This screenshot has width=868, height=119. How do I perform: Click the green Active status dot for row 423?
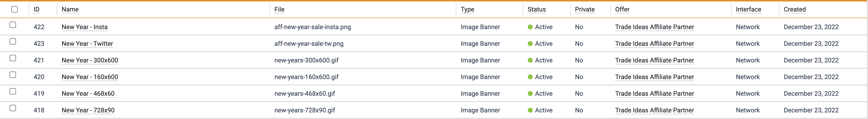coord(530,44)
